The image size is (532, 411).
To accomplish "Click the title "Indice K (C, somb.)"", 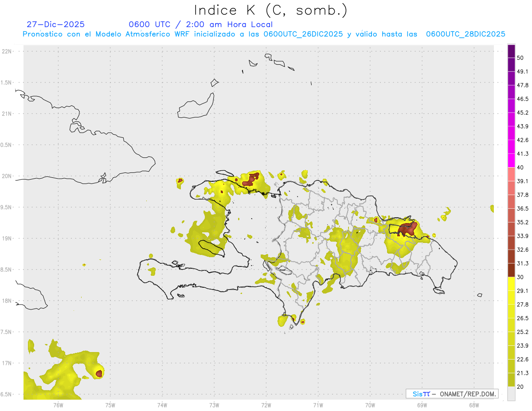I will pos(270,10).
